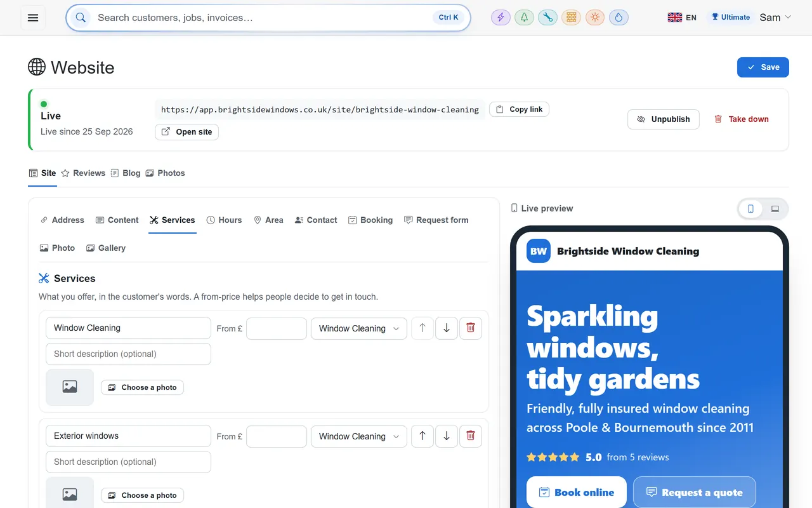Switch to the Reviews tab

[x=83, y=173]
